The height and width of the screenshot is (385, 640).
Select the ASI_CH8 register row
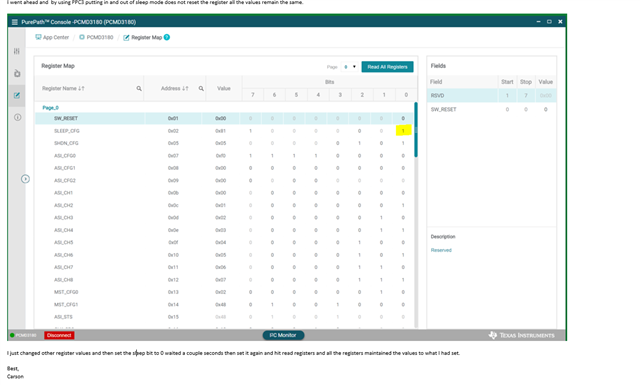click(x=224, y=280)
